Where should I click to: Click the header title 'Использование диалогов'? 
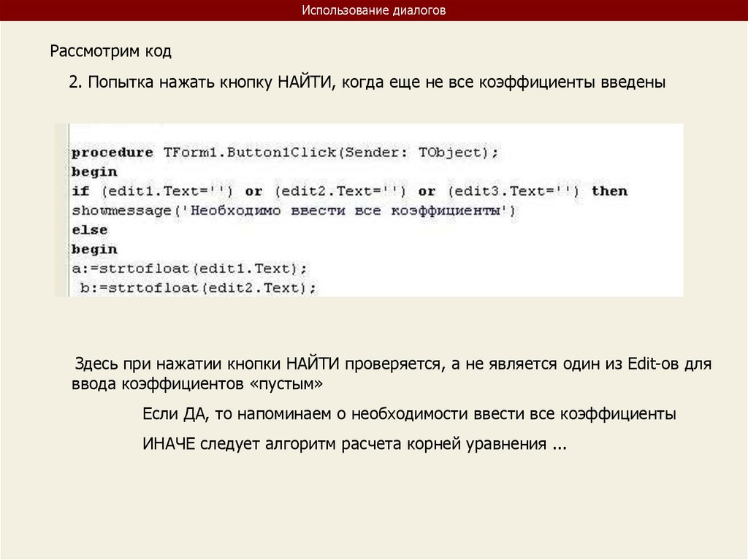[373, 10]
